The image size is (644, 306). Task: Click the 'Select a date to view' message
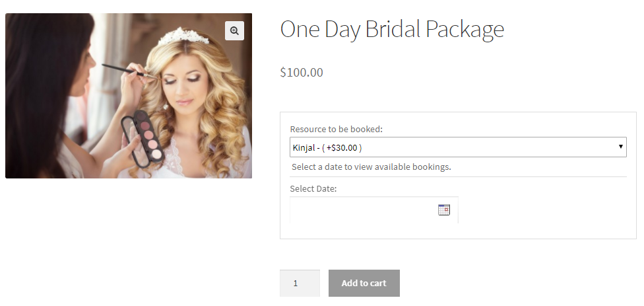click(x=371, y=167)
